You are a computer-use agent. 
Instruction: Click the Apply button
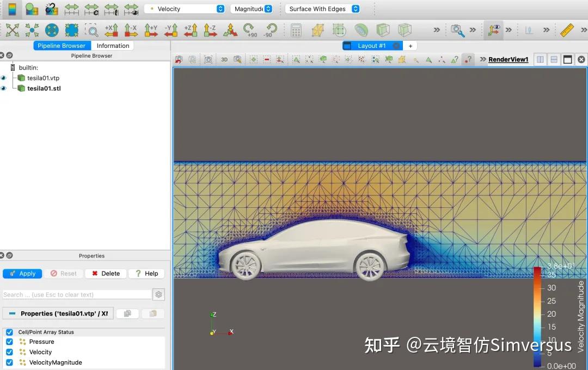coord(22,274)
